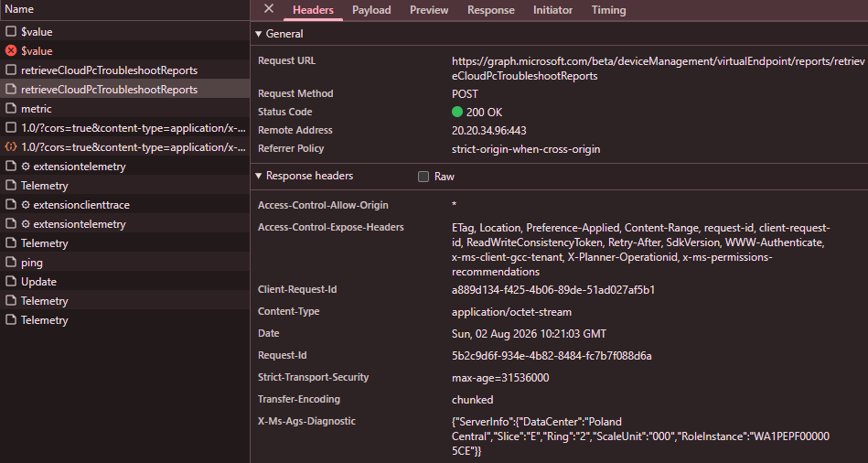Select the metric request
This screenshot has height=463, width=868.
pos(125,109)
